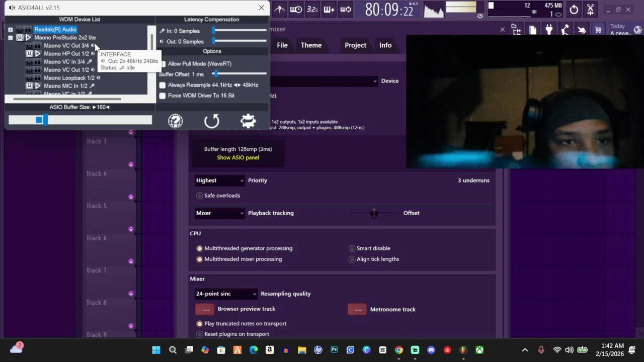Open Google Chrome from the taskbar
The height and width of the screenshot is (362, 644).
coord(398,350)
